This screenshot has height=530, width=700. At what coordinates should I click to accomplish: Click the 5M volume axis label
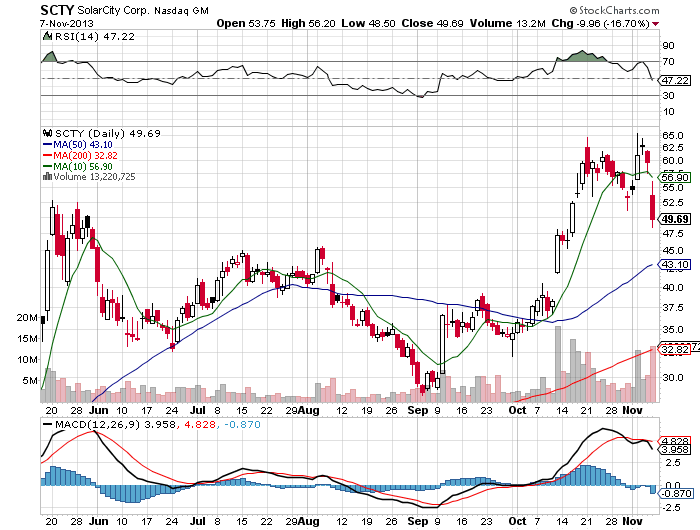(x=30, y=380)
